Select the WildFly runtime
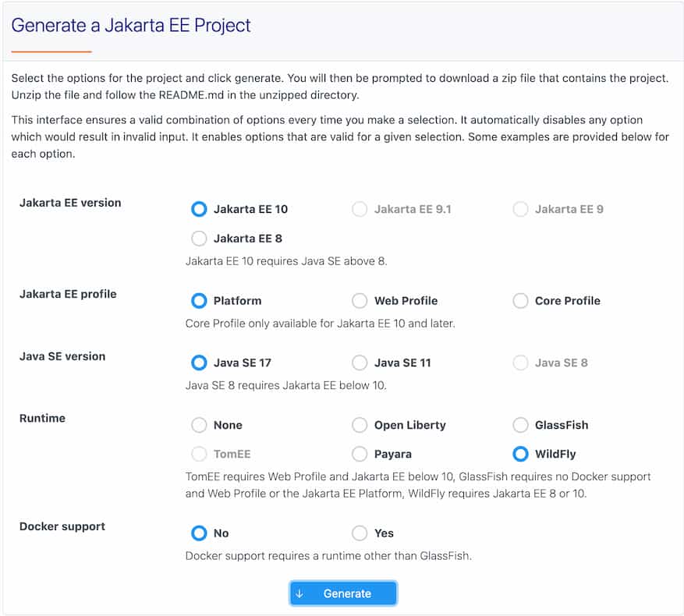 pyautogui.click(x=519, y=454)
